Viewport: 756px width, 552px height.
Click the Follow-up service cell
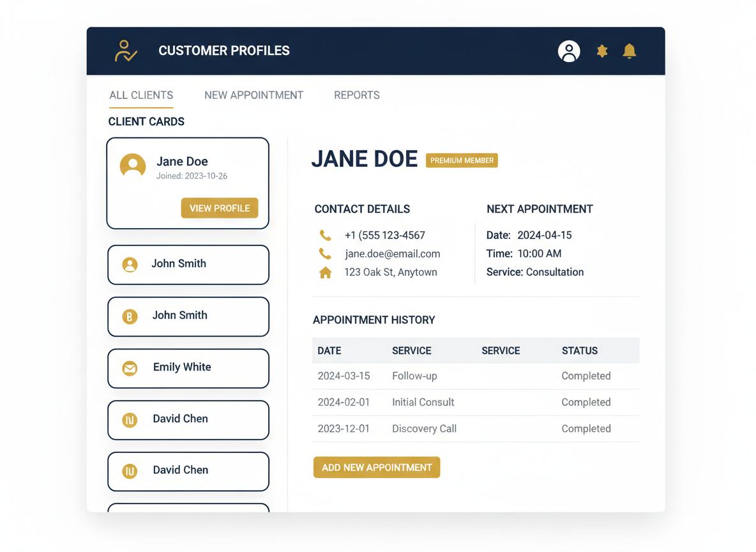point(414,376)
